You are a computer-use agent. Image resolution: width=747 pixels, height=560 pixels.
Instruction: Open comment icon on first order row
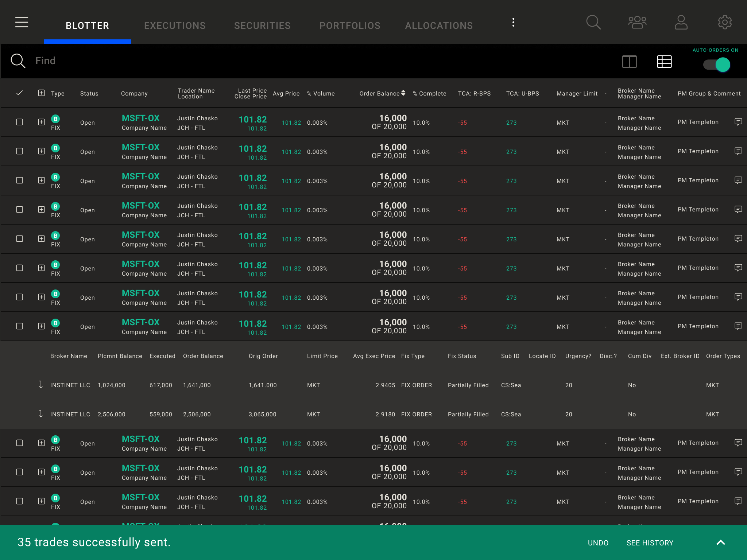tap(738, 122)
